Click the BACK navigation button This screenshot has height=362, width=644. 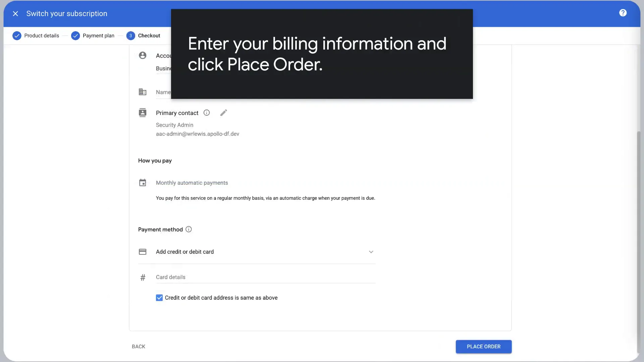pos(139,347)
